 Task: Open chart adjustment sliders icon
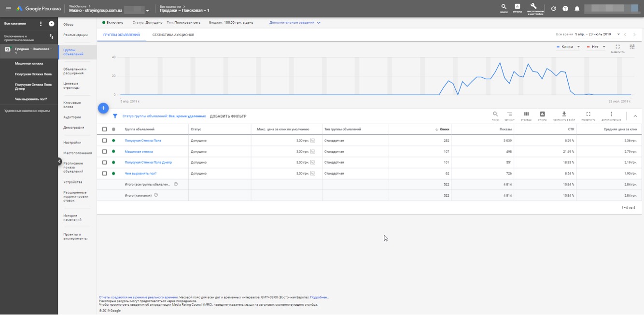(632, 47)
